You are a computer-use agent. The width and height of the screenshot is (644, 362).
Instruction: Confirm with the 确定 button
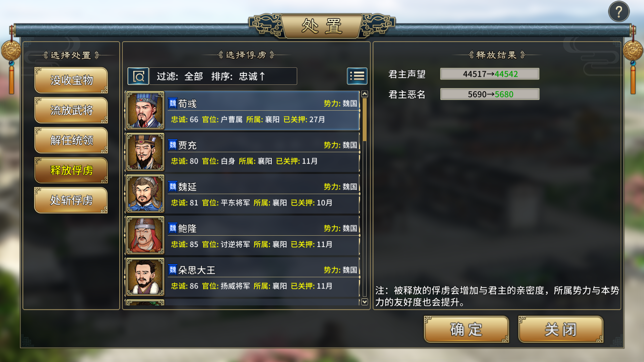click(466, 329)
